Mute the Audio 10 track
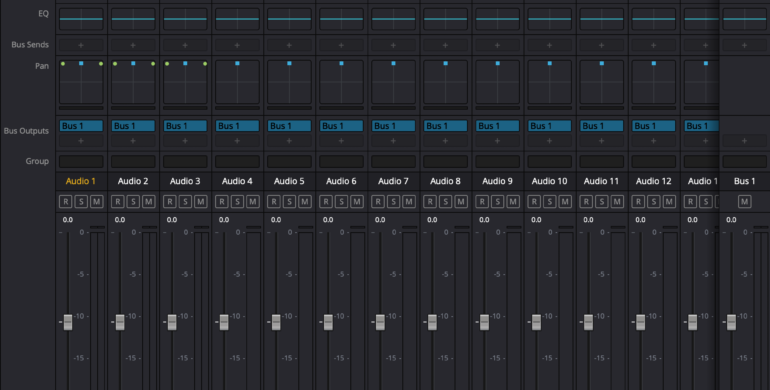 point(565,201)
